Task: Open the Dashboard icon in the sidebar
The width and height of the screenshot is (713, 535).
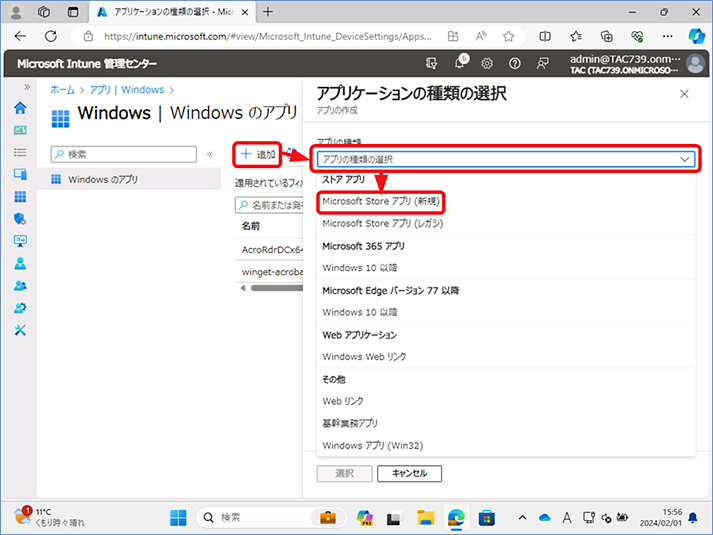Action: [x=20, y=130]
